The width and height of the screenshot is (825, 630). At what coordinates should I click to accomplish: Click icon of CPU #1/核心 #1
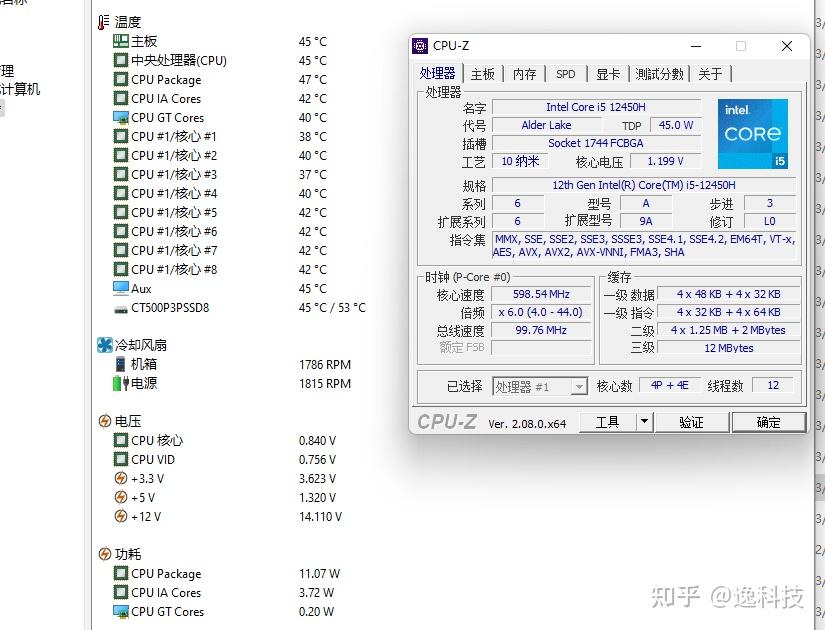[120, 136]
